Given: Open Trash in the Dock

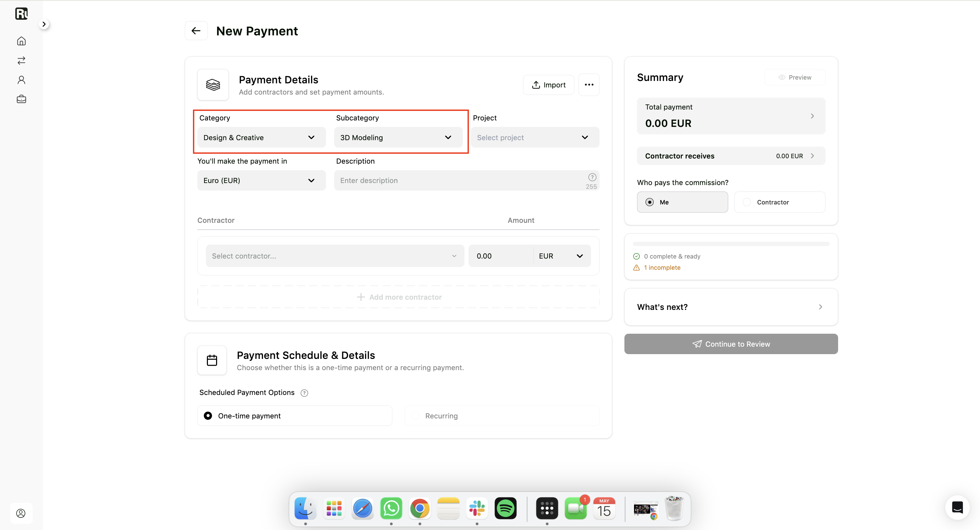Looking at the screenshot, I should tap(674, 508).
